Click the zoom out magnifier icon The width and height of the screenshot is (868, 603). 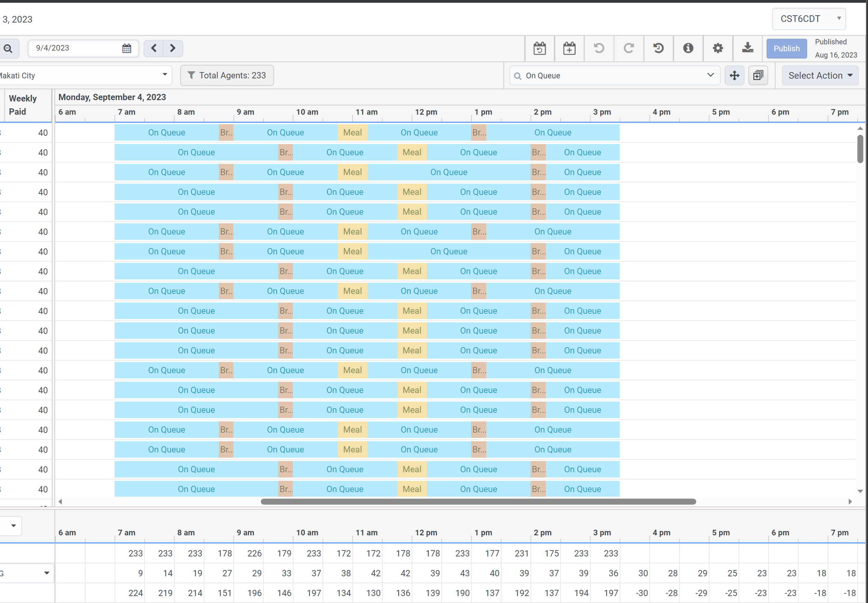(x=8, y=48)
